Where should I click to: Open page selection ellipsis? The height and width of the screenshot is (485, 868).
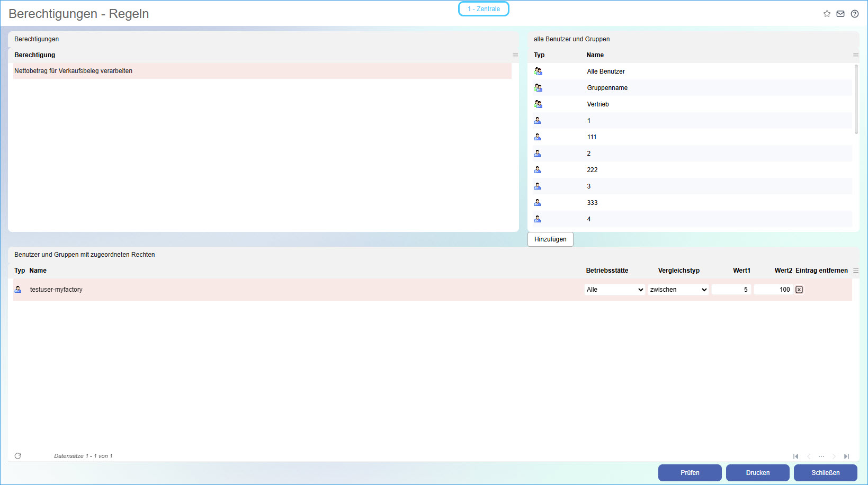(821, 456)
